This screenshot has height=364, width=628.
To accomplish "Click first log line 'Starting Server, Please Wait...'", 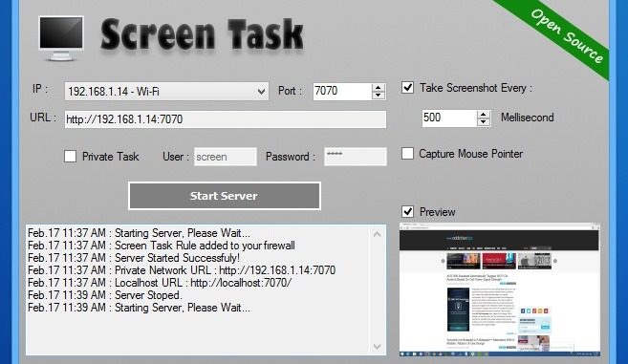I will coord(139,233).
